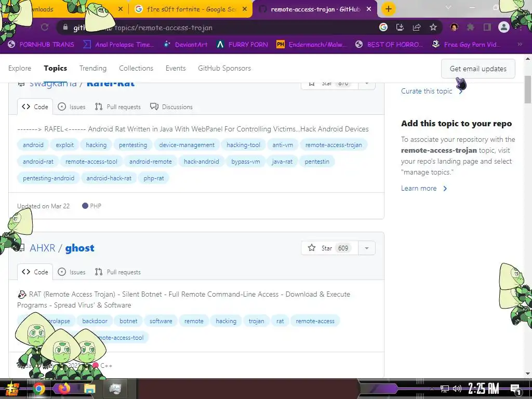532x399 pixels.
Task: Close the remote-access-trojan GitHub tab
Action: (x=369, y=9)
